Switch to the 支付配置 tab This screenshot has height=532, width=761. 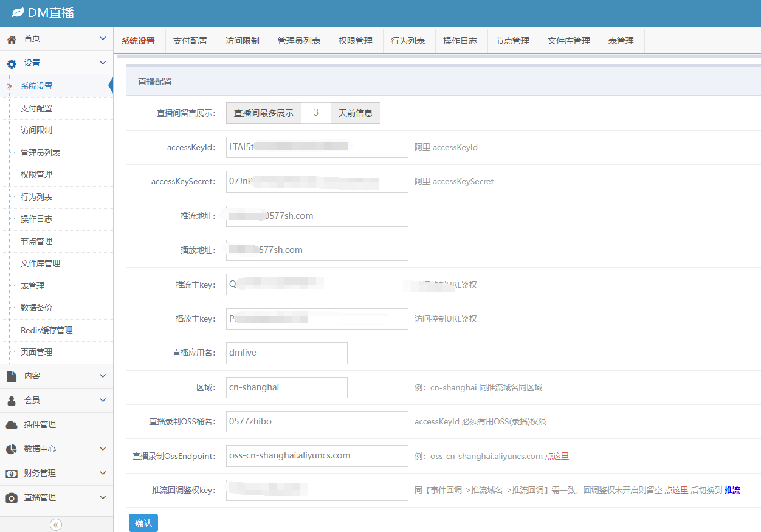pyautogui.click(x=190, y=41)
